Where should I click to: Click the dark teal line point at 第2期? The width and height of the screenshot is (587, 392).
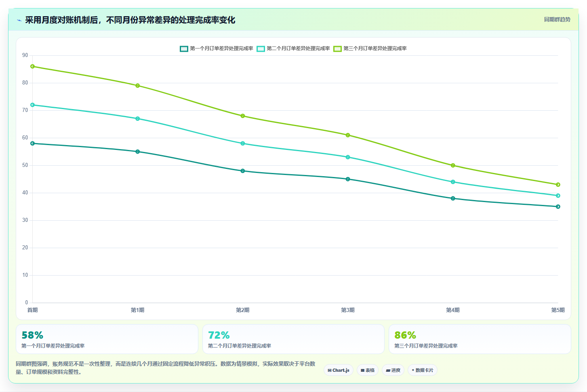[243, 171]
